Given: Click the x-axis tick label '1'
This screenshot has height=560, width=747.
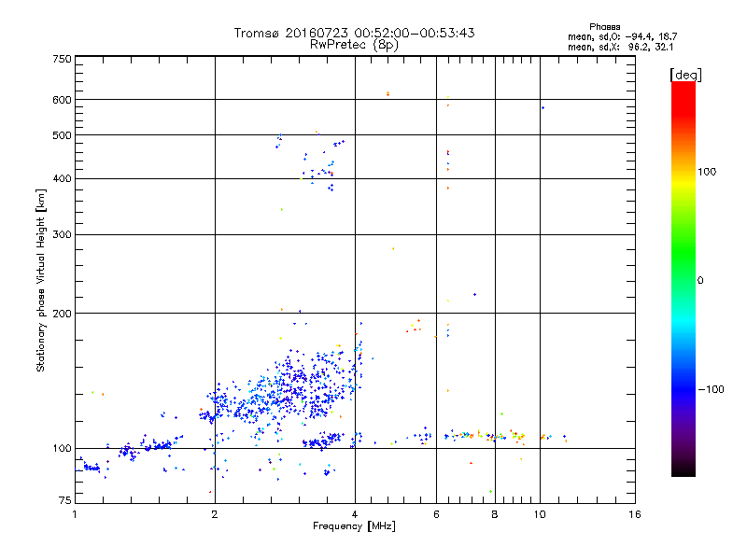Looking at the screenshot, I should pos(75,514).
